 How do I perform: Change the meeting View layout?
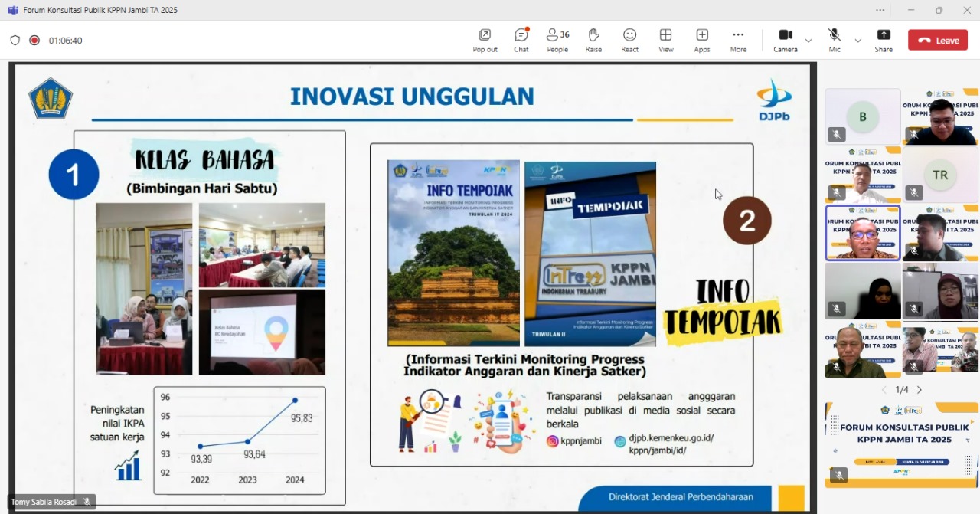click(x=666, y=40)
